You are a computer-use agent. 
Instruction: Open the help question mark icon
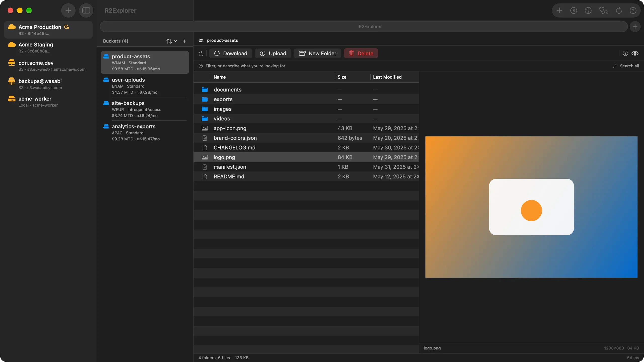[x=633, y=10]
